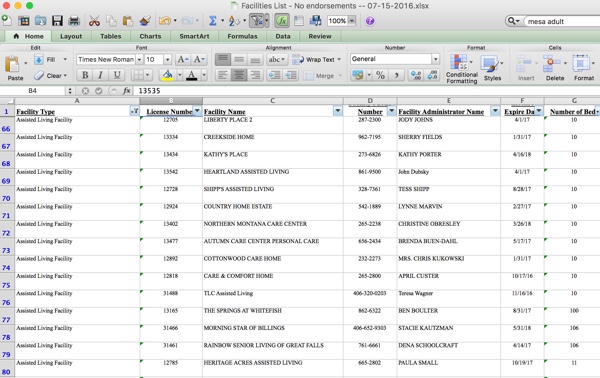Increase decimal places icon
Viewport: 600px width, 378px height.
[416, 75]
